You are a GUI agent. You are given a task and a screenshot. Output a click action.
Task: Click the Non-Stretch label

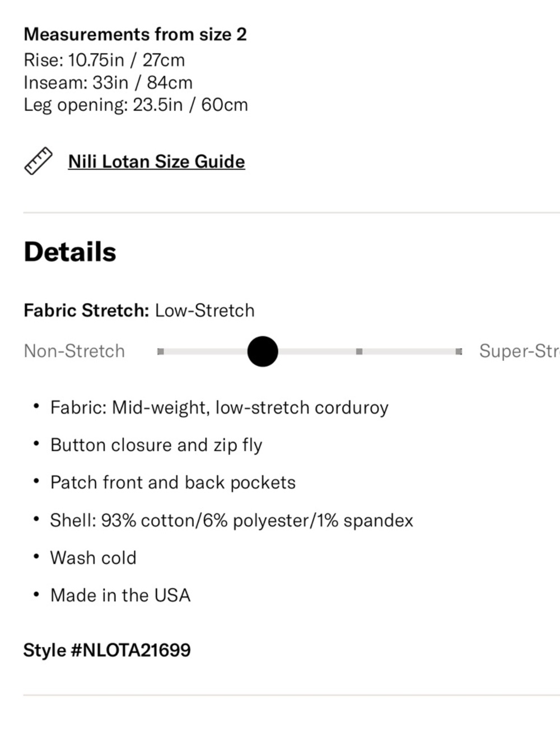click(x=74, y=351)
